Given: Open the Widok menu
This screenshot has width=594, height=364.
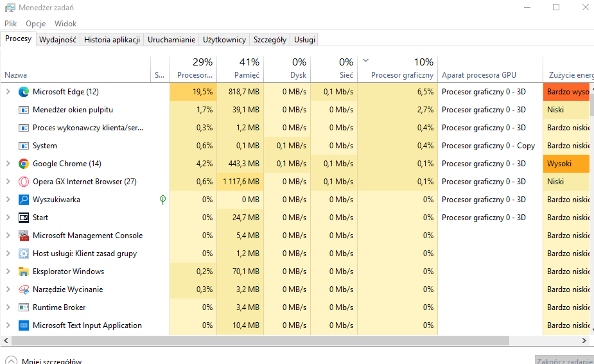Looking at the screenshot, I should pos(65,24).
